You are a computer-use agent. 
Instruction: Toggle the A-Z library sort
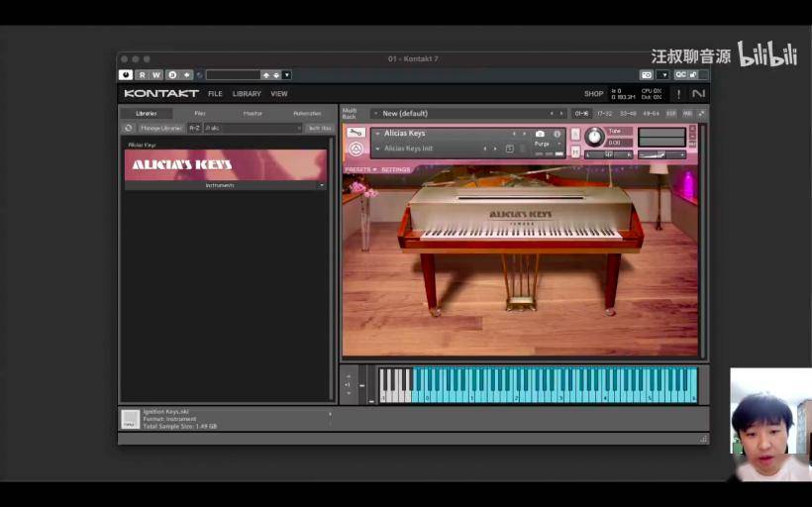coord(194,128)
